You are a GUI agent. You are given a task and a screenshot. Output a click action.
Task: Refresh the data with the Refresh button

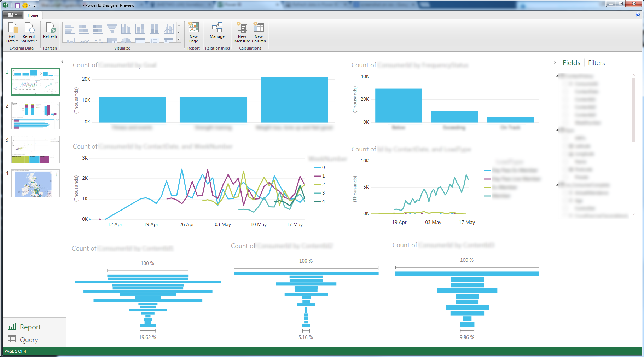pyautogui.click(x=50, y=30)
